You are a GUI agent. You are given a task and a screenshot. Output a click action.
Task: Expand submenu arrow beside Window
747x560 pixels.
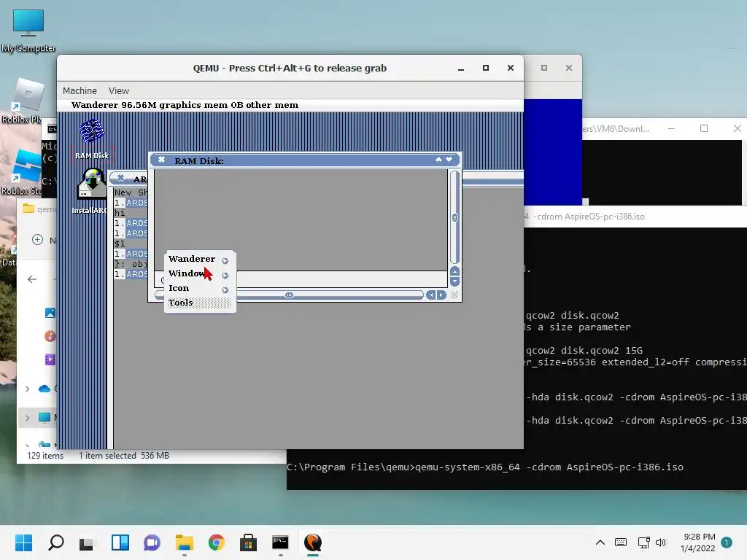point(225,276)
